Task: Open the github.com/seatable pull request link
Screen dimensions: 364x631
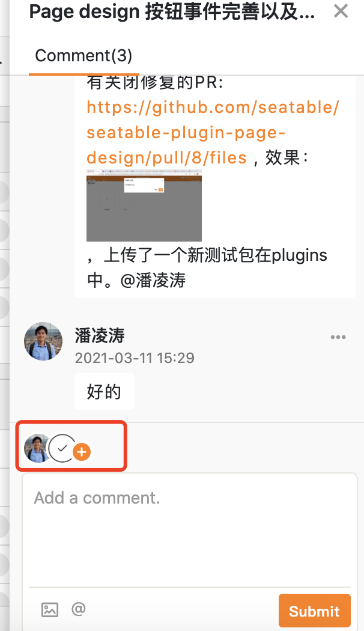Action: pyautogui.click(x=213, y=132)
